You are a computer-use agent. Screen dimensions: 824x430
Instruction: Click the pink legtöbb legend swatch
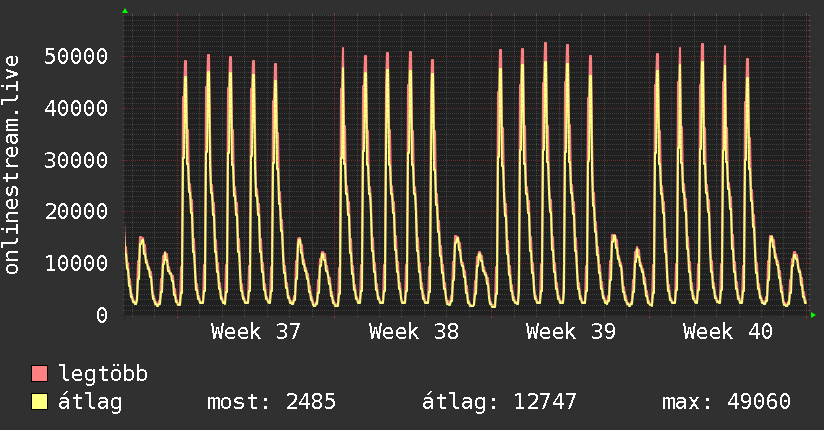[39, 373]
